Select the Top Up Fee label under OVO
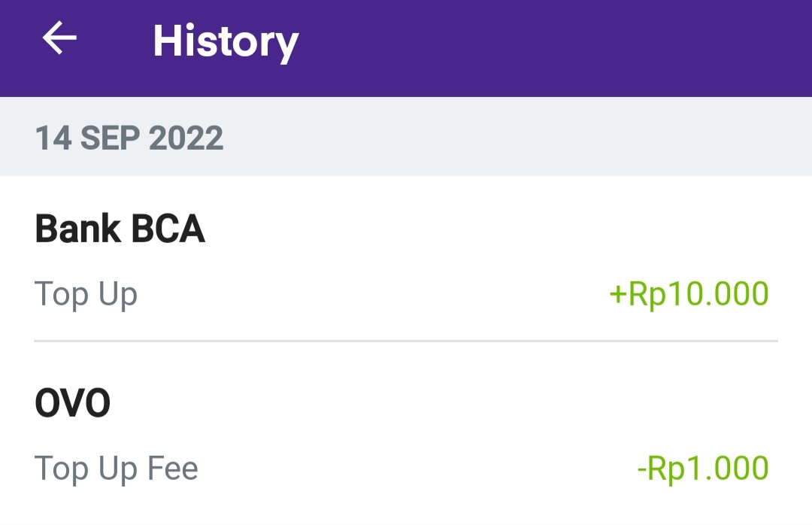 [116, 468]
